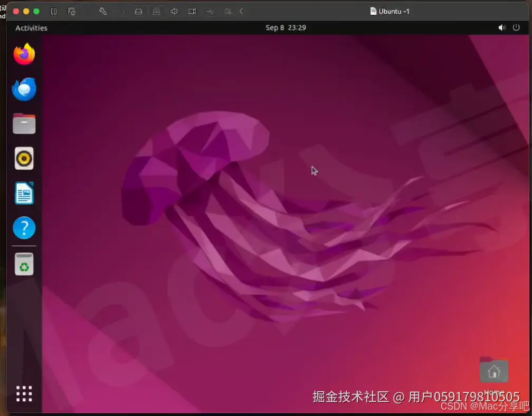
Task: Open the Sep 8 clock menu
Action: [x=286, y=27]
